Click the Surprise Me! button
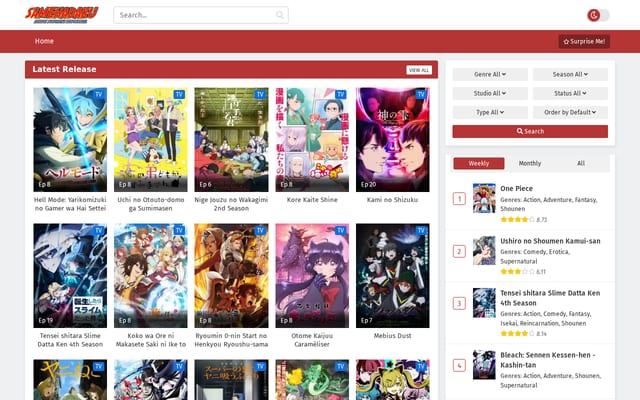The height and width of the screenshot is (400, 640). pos(584,41)
